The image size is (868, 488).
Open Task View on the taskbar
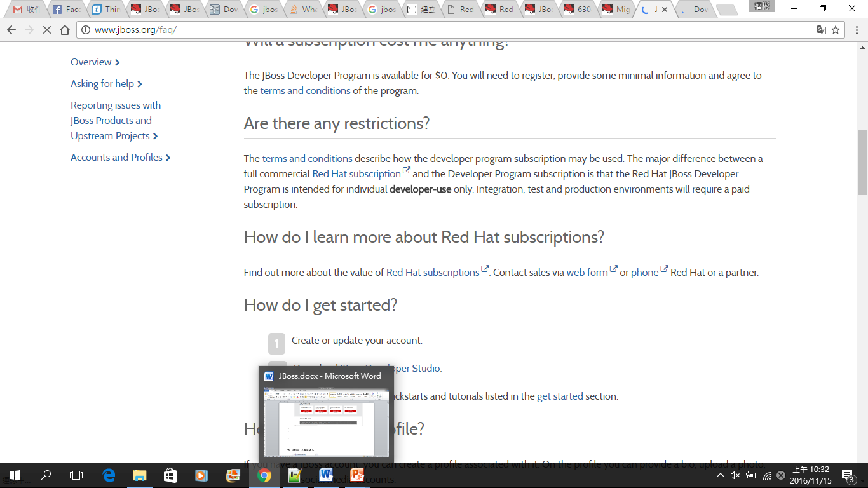pos(76,475)
